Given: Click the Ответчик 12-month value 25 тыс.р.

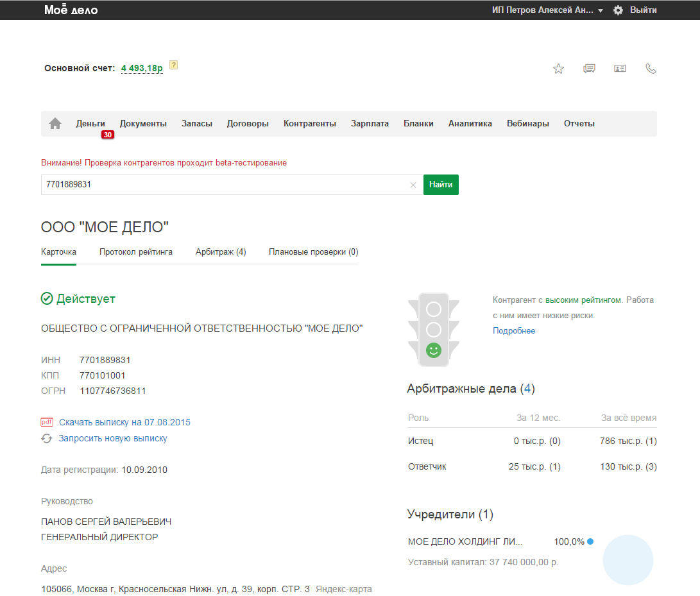Looking at the screenshot, I should pos(535,466).
